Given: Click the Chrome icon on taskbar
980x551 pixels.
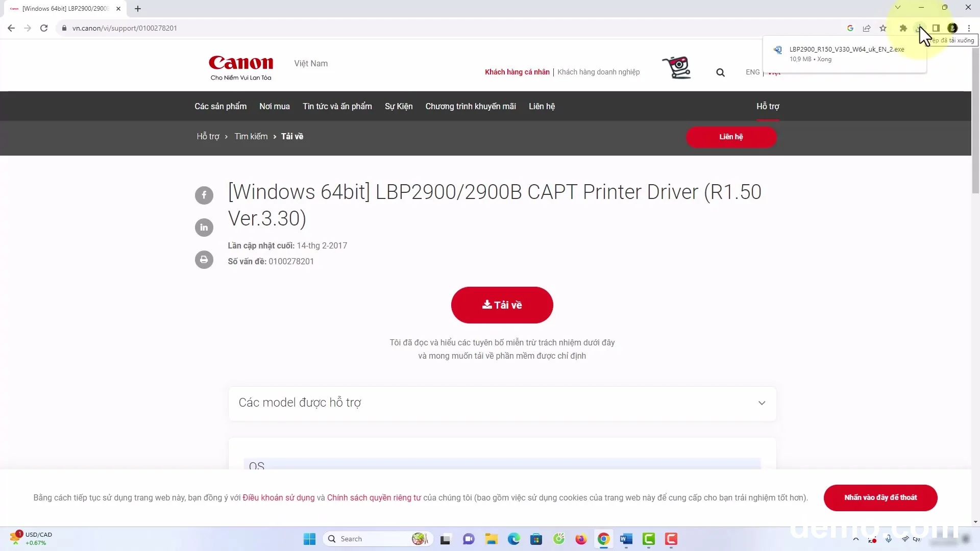Looking at the screenshot, I should (603, 539).
